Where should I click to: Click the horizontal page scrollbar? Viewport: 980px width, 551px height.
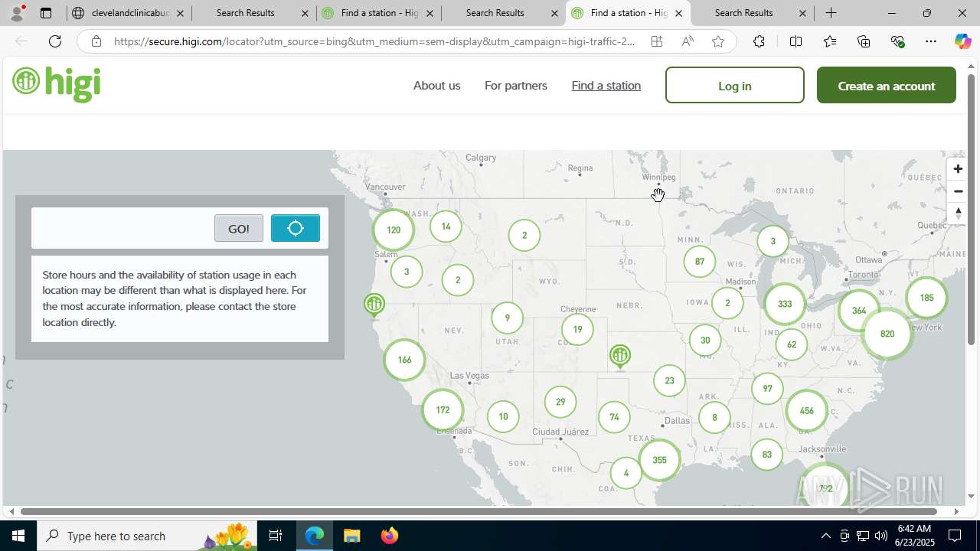click(x=479, y=511)
